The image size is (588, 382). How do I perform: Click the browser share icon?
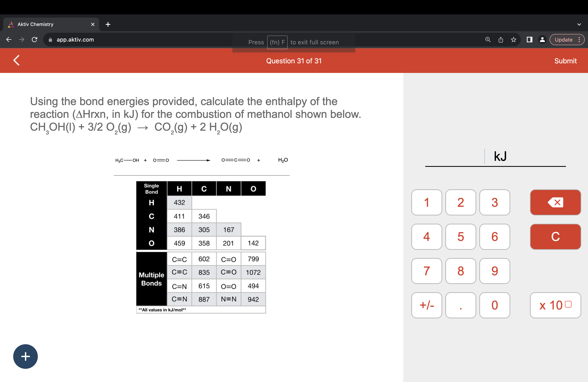pos(501,40)
